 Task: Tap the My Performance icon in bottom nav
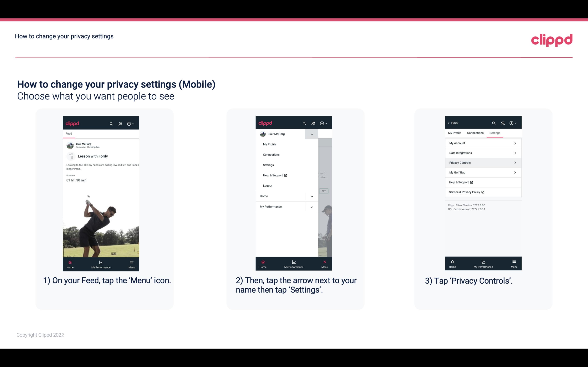click(x=101, y=263)
